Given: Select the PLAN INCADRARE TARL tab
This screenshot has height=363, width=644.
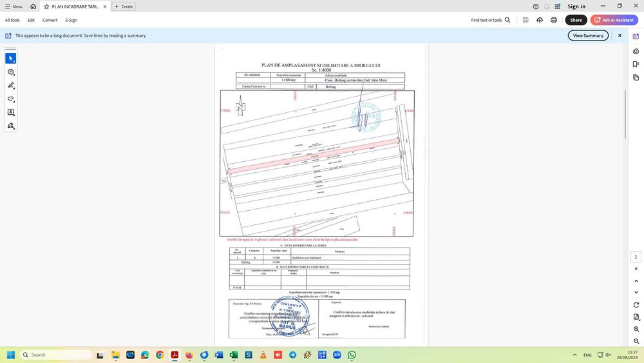Looking at the screenshot, I should 75,6.
